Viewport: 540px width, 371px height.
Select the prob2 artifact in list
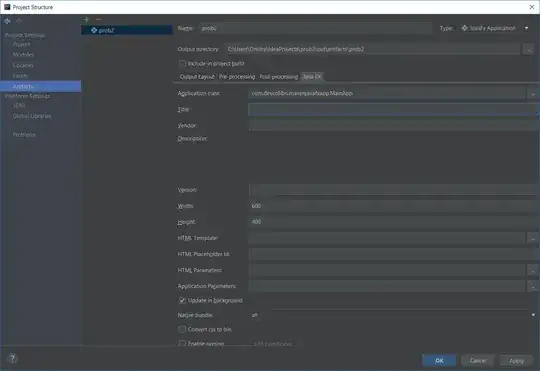[x=126, y=30]
